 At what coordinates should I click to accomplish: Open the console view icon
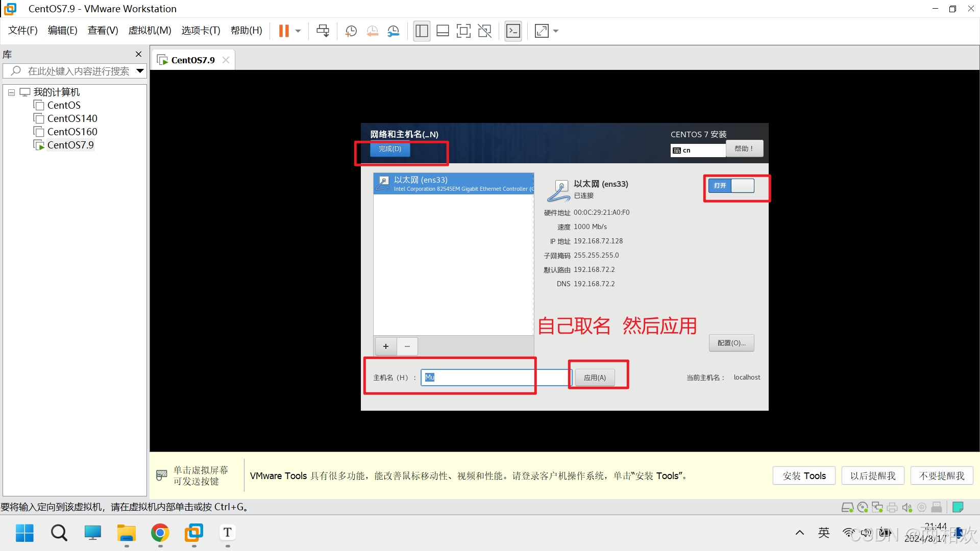(513, 31)
